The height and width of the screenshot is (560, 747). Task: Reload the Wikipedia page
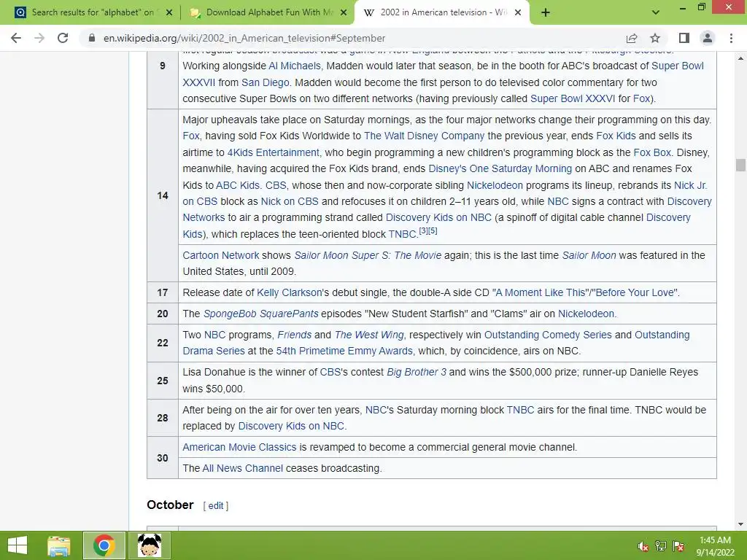pyautogui.click(x=63, y=38)
